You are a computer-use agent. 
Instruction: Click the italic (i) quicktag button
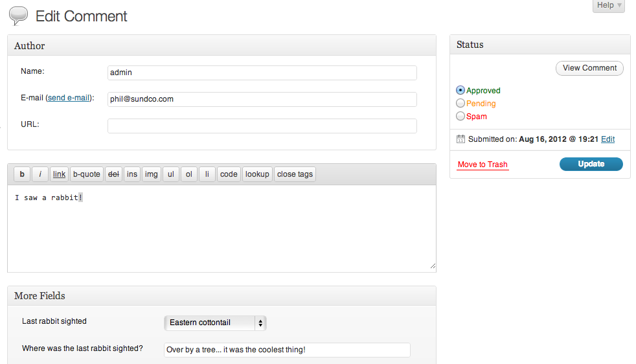(40, 174)
